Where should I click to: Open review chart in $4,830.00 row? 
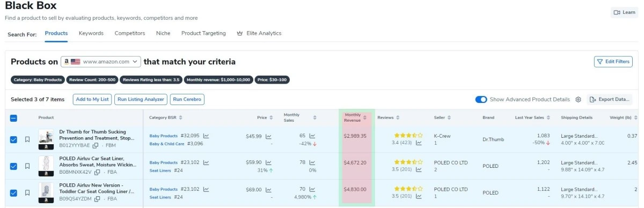point(419,196)
